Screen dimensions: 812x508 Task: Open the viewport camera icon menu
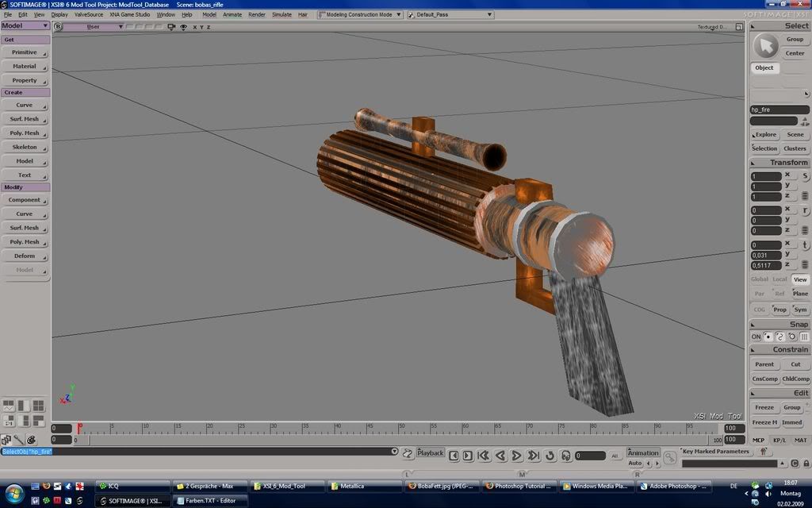(x=171, y=27)
